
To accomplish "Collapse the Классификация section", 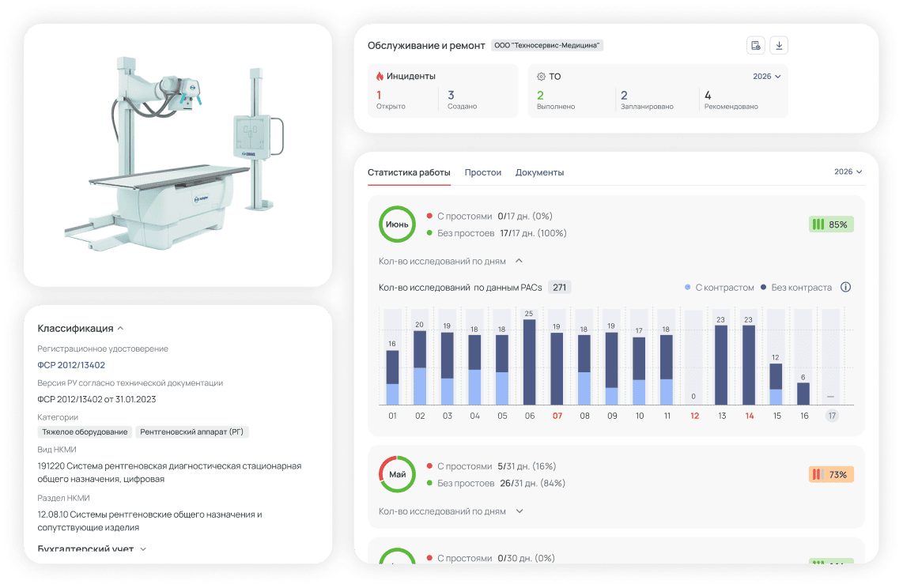I will (x=81, y=329).
